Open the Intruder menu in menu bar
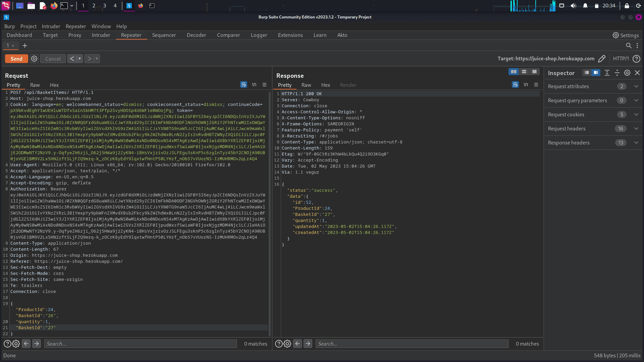The image size is (644, 362). tap(51, 26)
